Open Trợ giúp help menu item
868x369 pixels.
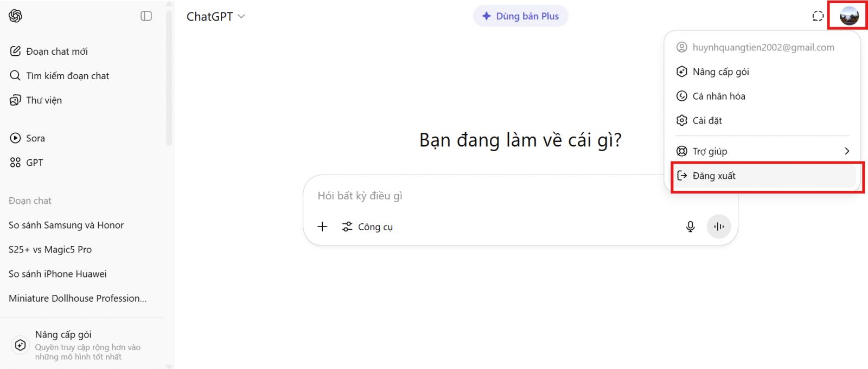pyautogui.click(x=762, y=151)
